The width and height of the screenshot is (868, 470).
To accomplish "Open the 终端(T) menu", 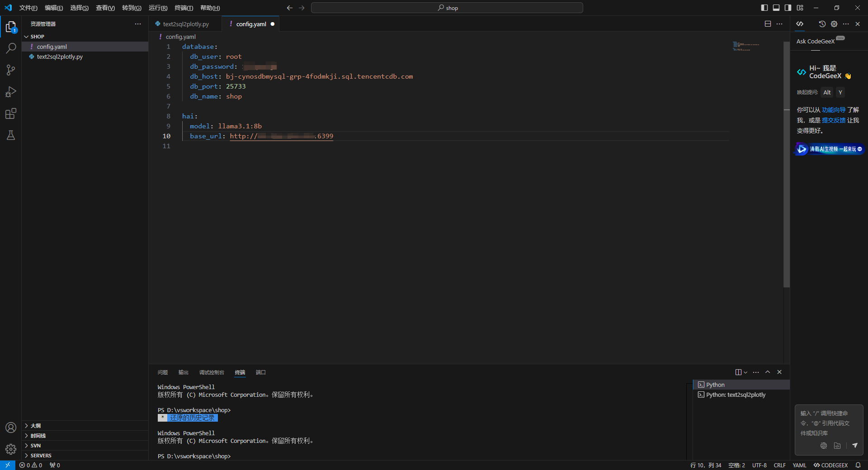I will (x=184, y=8).
